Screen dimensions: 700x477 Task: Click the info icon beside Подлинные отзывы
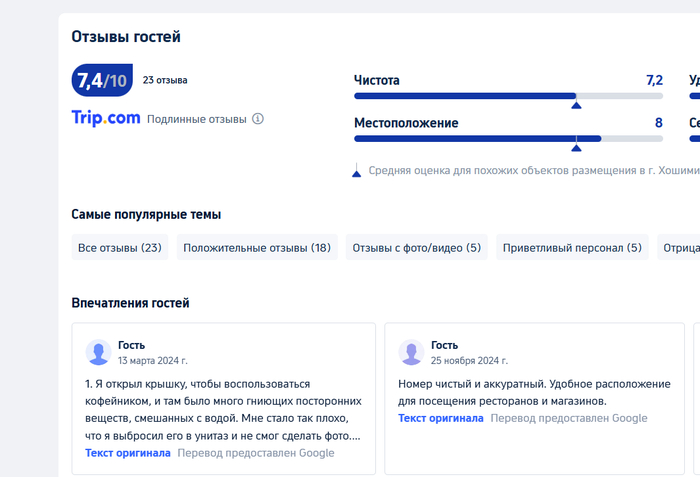[x=258, y=119]
